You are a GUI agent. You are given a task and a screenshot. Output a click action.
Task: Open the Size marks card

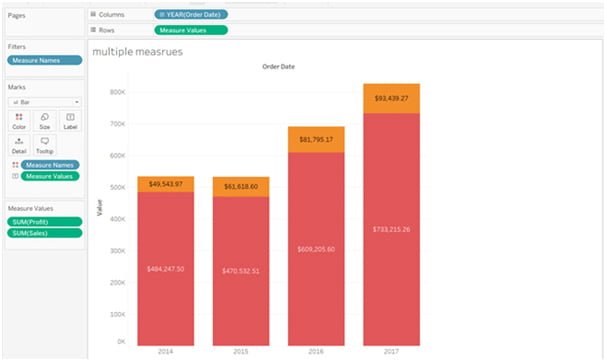[x=44, y=121]
